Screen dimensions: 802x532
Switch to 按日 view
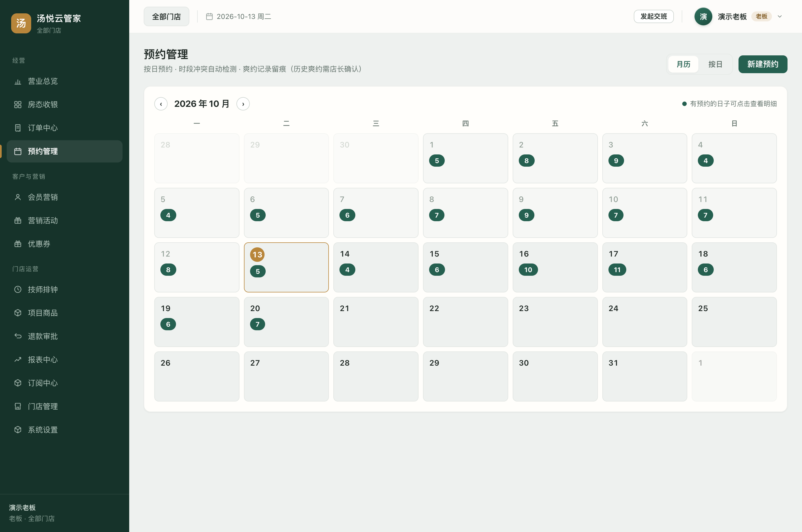coord(715,64)
